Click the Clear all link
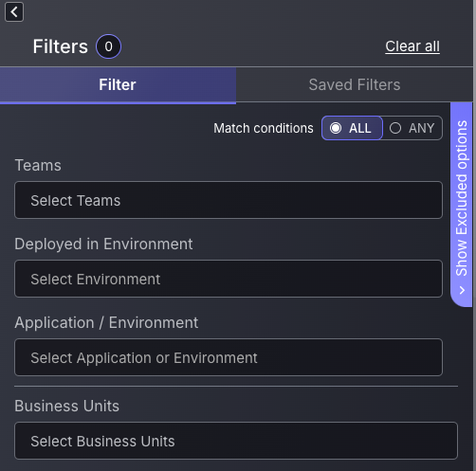The width and height of the screenshot is (476, 471). (412, 46)
